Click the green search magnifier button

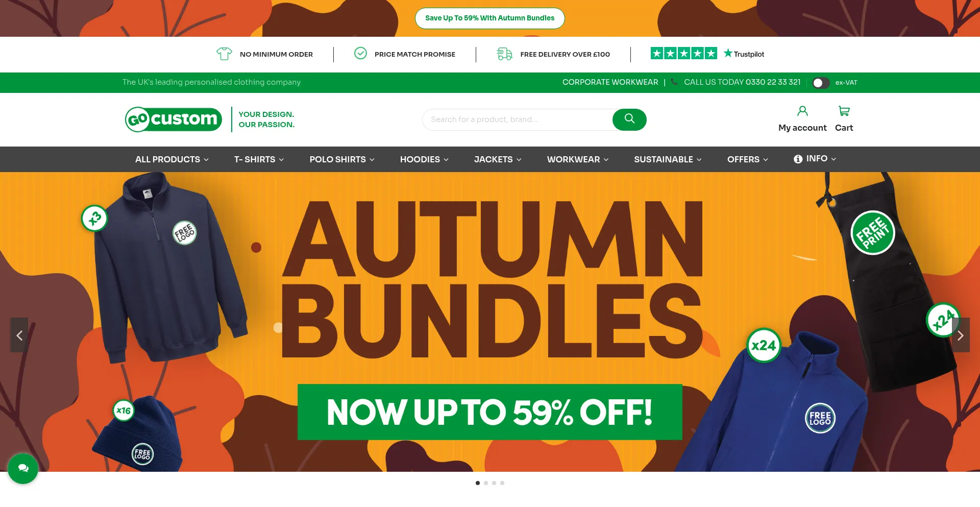click(629, 119)
